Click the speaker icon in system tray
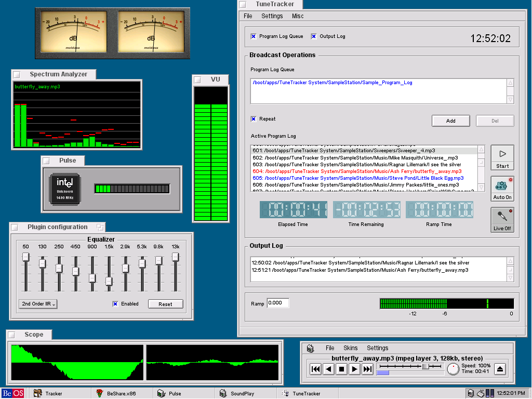Image resolution: width=532 pixels, height=399 pixels. coord(471,393)
